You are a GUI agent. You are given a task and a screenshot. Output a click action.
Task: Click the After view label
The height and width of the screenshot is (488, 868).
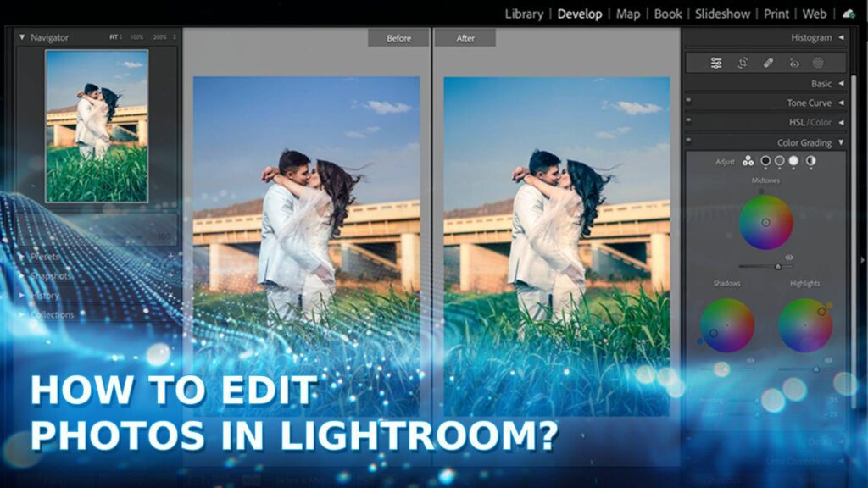(x=465, y=38)
